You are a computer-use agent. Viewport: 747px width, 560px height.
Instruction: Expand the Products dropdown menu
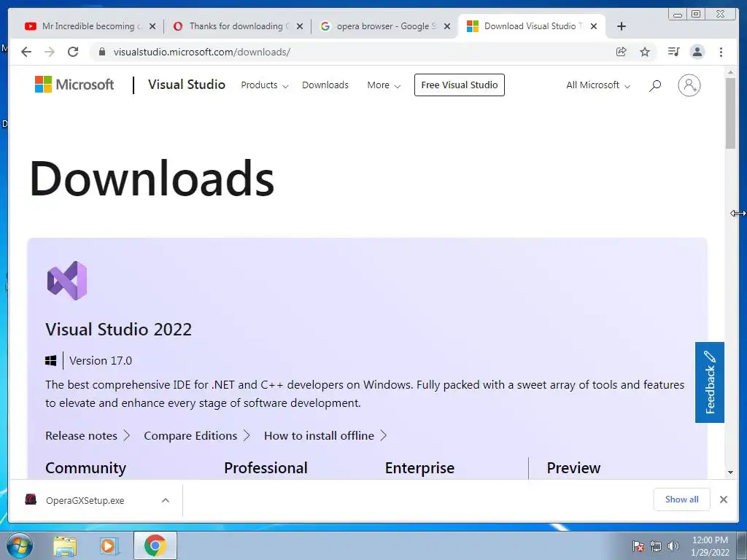tap(264, 85)
